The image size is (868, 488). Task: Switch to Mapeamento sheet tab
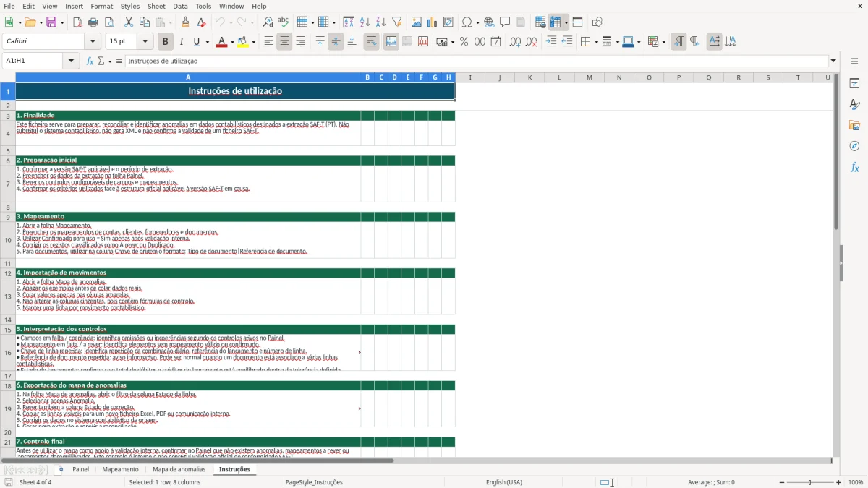pos(120,469)
